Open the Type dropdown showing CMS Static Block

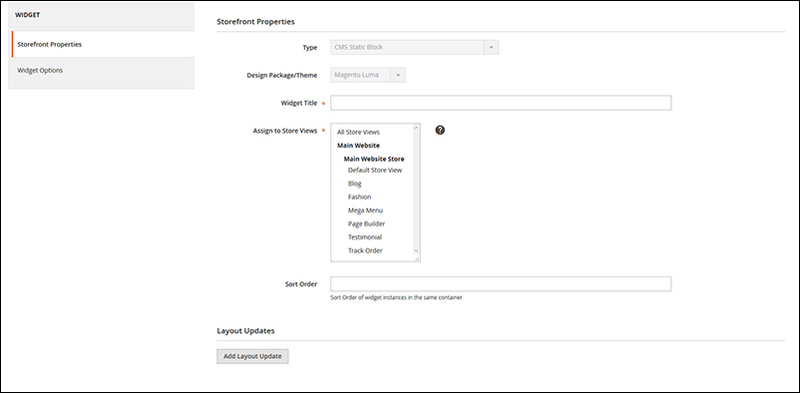pyautogui.click(x=414, y=47)
